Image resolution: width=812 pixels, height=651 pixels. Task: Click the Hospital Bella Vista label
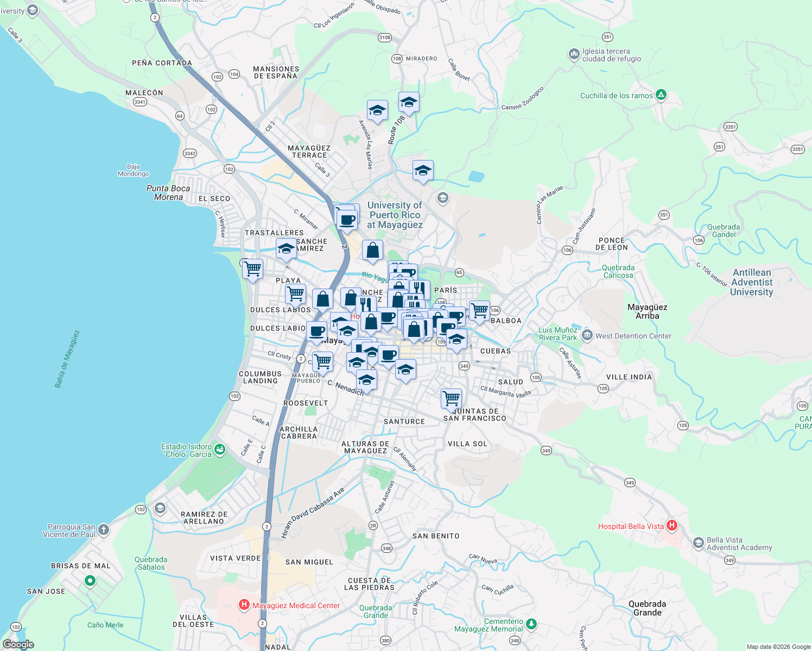point(631,526)
